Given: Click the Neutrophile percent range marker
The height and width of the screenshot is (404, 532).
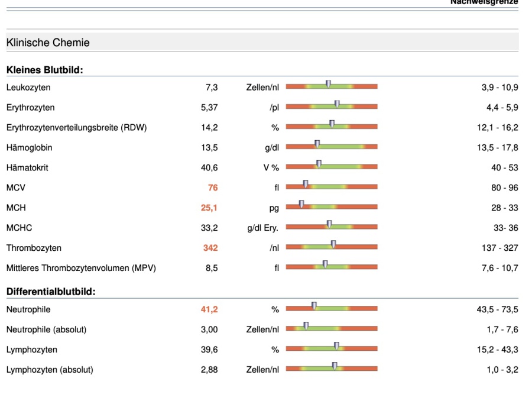Looking at the screenshot, I should [x=314, y=306].
